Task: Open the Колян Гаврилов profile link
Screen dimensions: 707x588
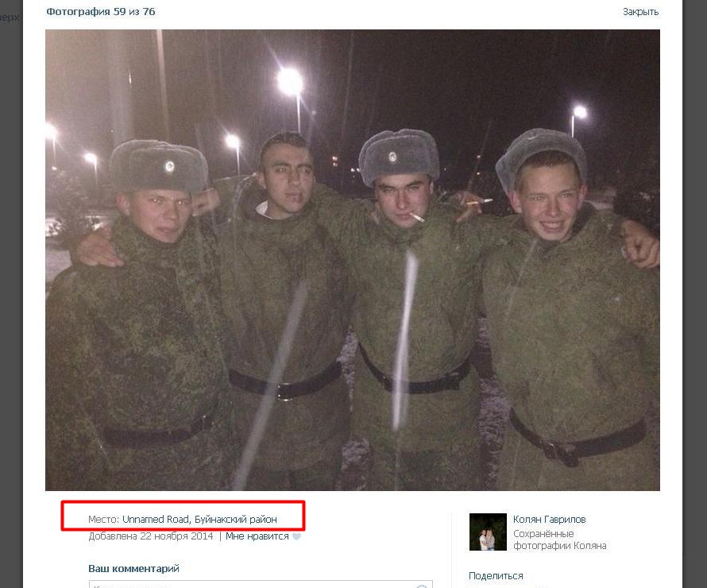Action: pos(549,519)
